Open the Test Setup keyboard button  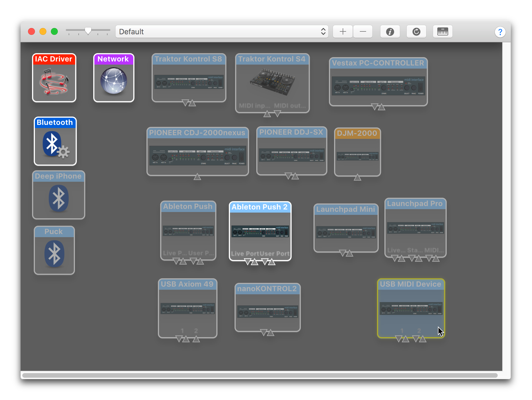pos(442,31)
